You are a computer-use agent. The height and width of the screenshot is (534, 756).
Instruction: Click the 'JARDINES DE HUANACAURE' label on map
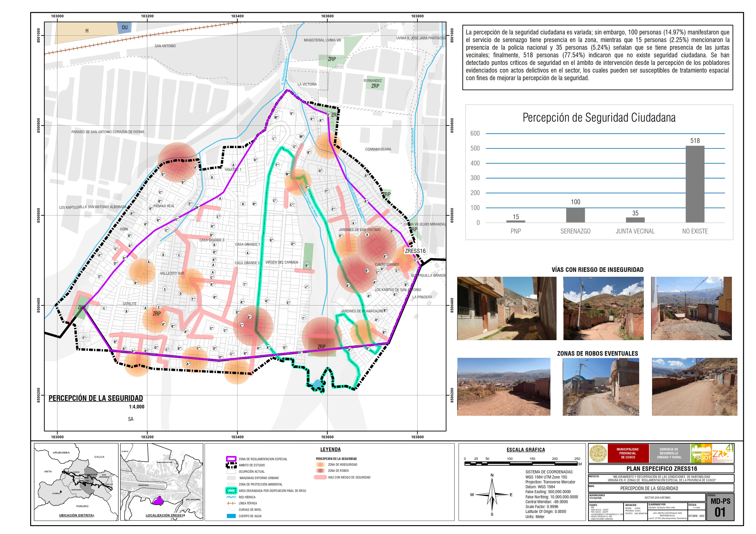pos(362,311)
